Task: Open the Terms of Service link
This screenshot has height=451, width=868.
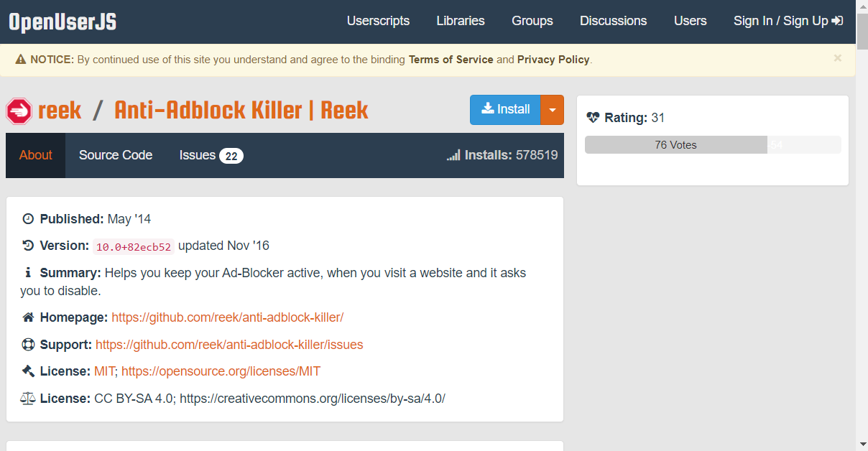Action: pos(451,60)
